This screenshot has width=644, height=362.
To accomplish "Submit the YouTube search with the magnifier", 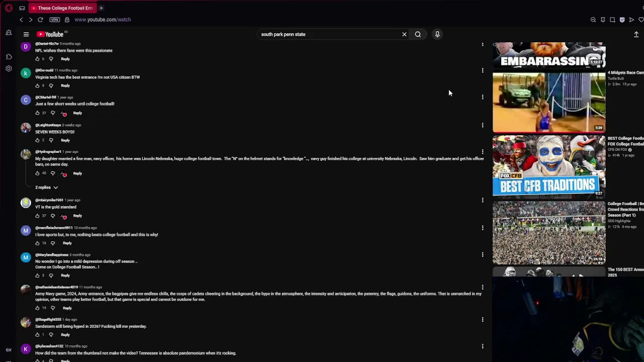I will 418,34.
